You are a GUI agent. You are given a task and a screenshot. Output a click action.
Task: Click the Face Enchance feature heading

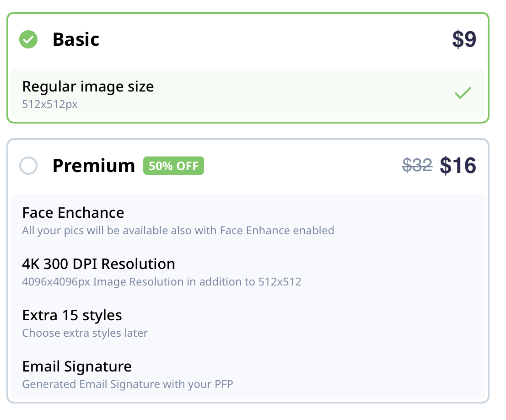73,213
